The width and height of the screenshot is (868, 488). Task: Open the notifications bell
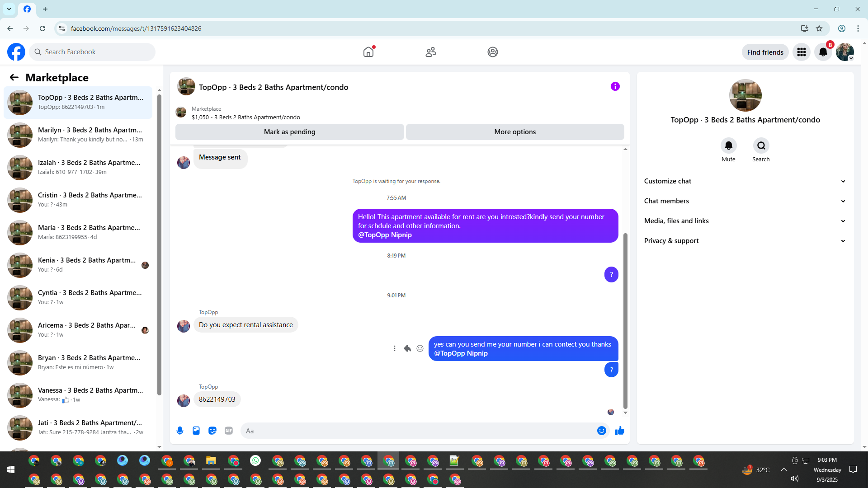pyautogui.click(x=823, y=52)
